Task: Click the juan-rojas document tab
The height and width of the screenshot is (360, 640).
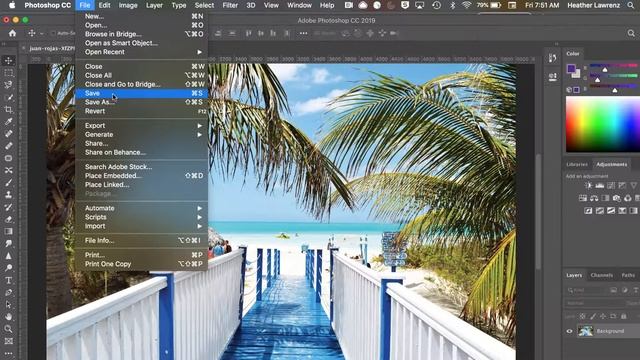Action: 51,48
